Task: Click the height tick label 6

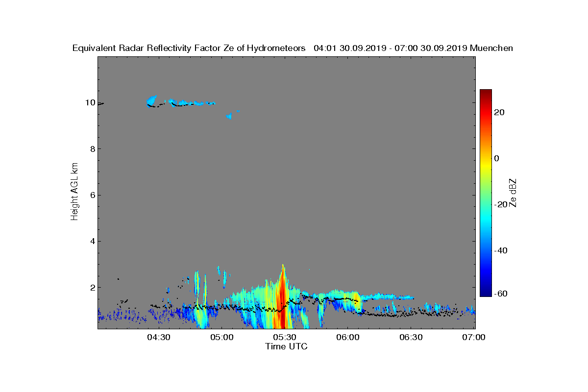Action: tap(92, 195)
